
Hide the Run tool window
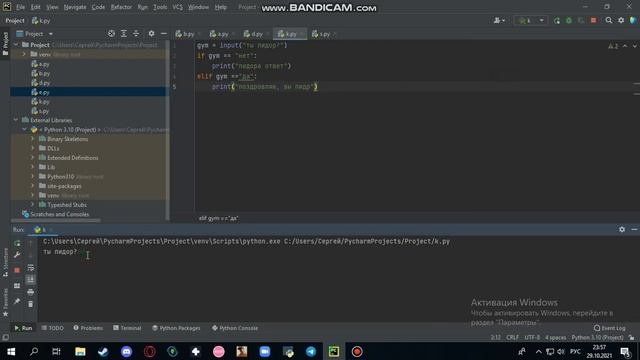[634, 229]
